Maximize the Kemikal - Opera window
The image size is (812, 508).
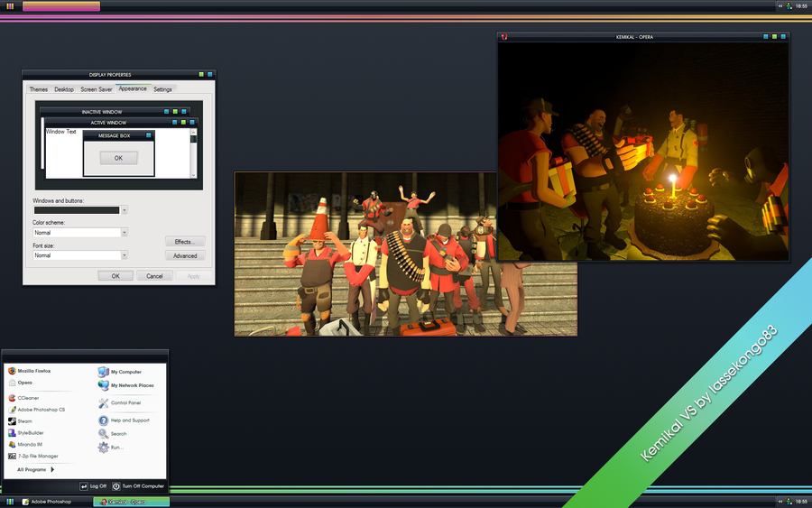774,37
